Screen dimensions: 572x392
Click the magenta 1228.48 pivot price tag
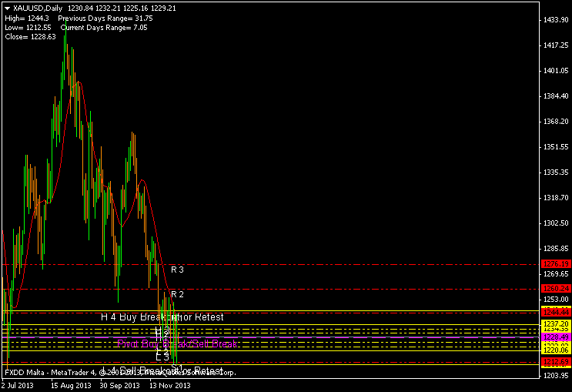pyautogui.click(x=555, y=337)
